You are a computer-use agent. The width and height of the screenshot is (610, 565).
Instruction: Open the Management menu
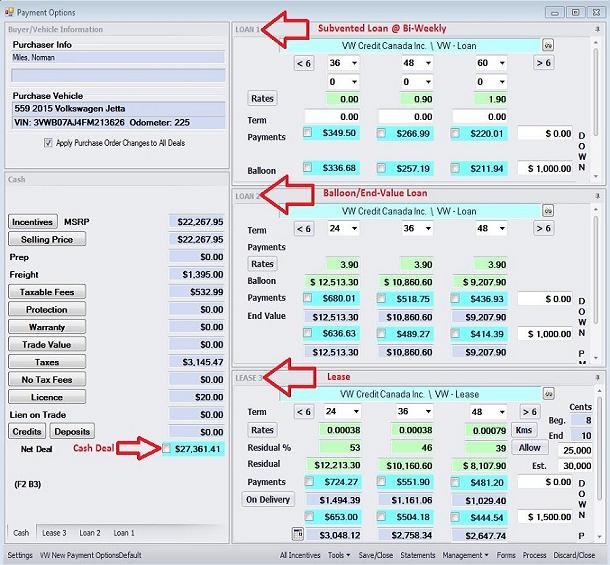[x=466, y=555]
